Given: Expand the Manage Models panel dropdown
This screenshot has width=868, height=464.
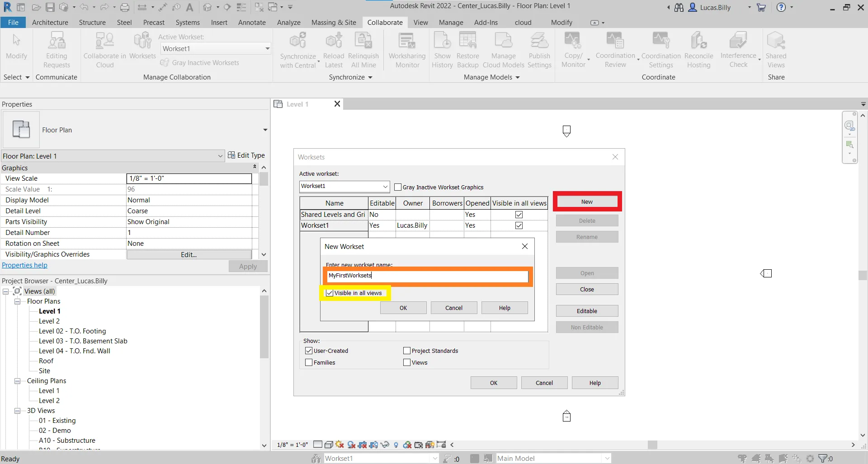Looking at the screenshot, I should pyautogui.click(x=518, y=77).
